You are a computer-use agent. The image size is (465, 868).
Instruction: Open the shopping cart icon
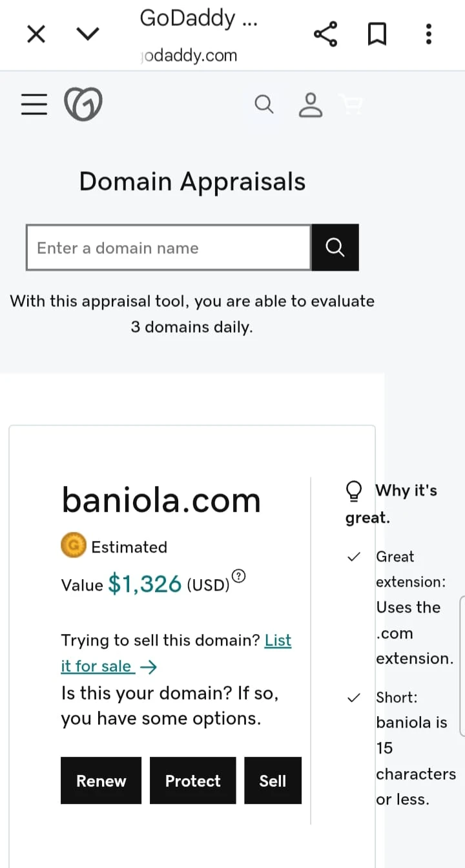351,104
